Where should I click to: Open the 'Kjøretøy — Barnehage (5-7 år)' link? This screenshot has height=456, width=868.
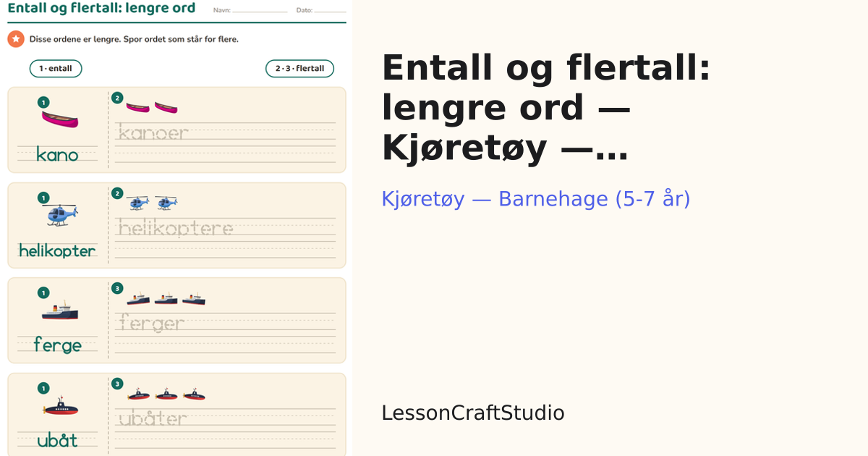click(536, 199)
